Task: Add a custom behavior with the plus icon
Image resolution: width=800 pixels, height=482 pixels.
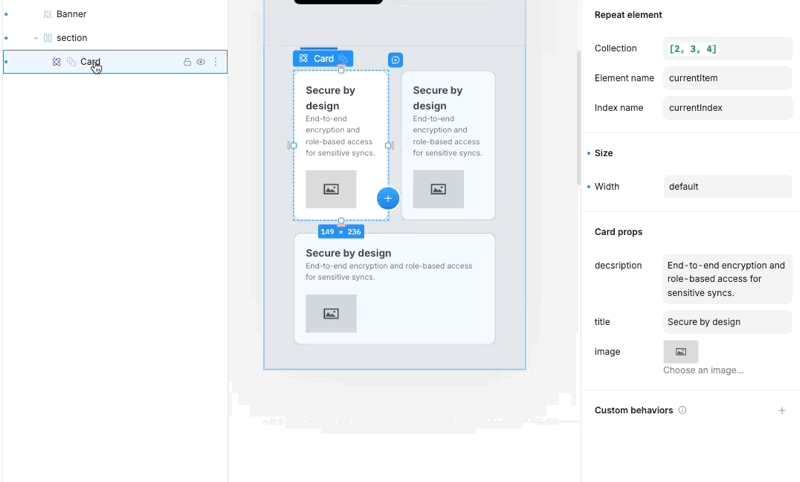Action: click(782, 410)
